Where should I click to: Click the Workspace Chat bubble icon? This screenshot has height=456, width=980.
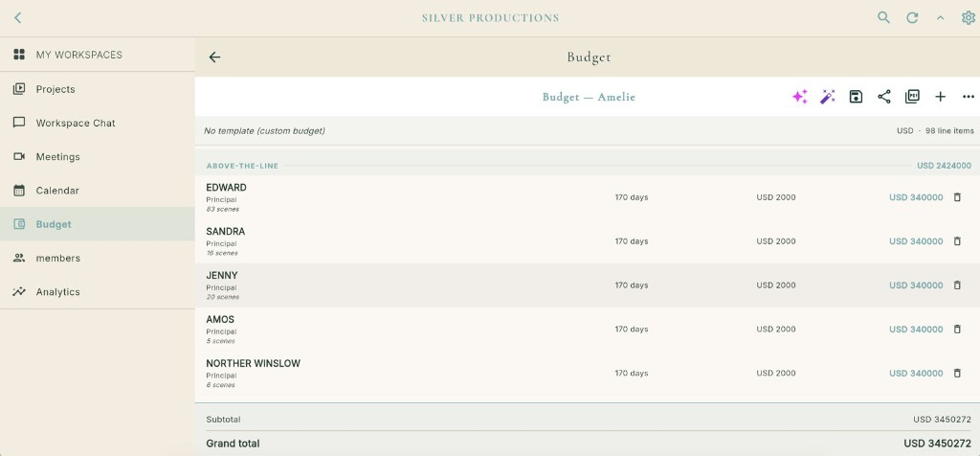[19, 123]
